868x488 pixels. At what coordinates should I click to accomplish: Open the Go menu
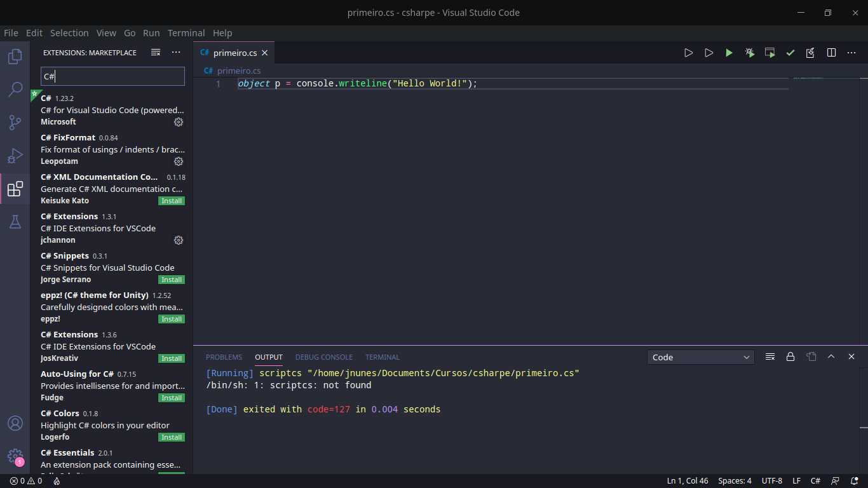click(x=130, y=33)
